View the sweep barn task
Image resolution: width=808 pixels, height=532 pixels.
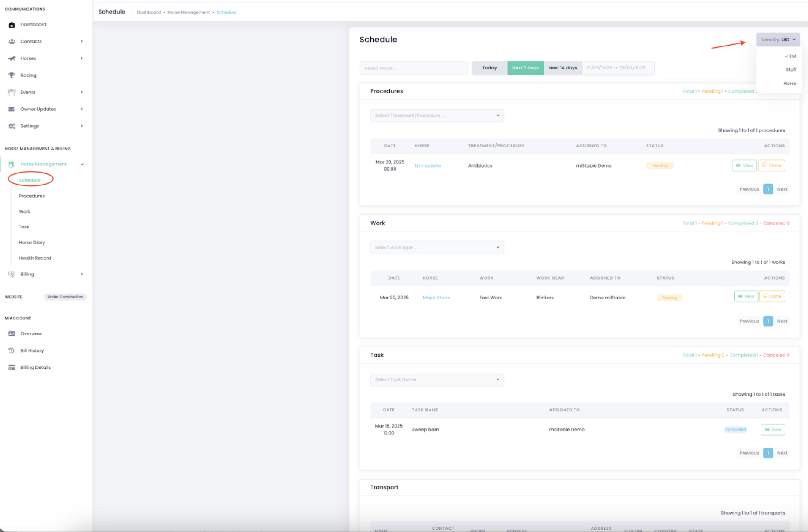773,430
